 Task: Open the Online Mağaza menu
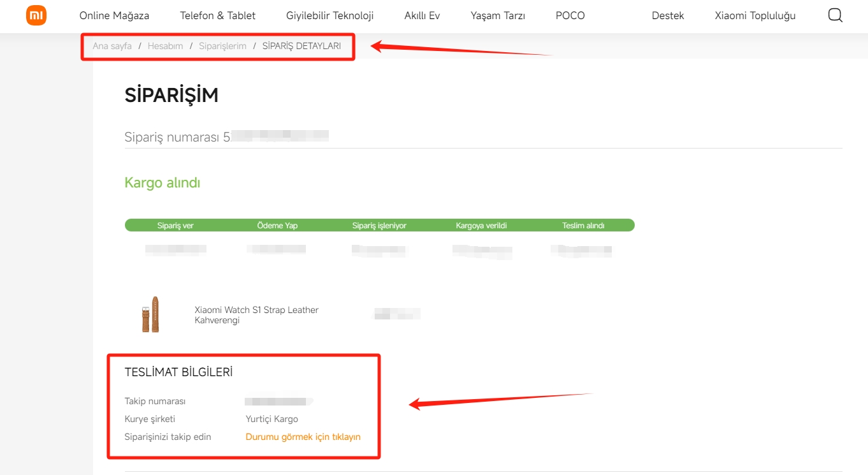point(114,15)
